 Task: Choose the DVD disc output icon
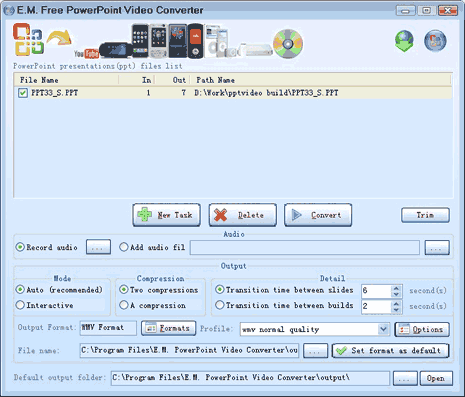click(288, 44)
